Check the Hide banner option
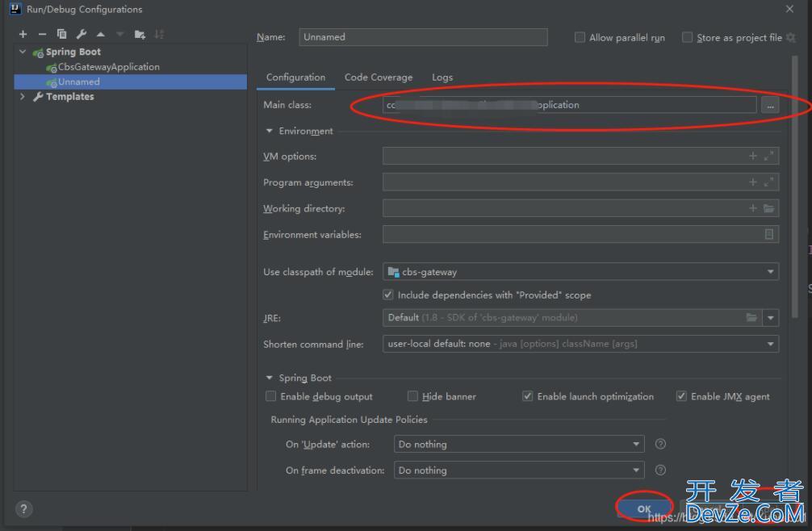Viewport: 812px width, 531px height. [x=412, y=396]
